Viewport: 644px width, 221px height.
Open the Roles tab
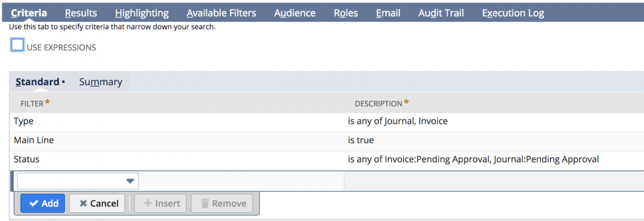pos(346,13)
